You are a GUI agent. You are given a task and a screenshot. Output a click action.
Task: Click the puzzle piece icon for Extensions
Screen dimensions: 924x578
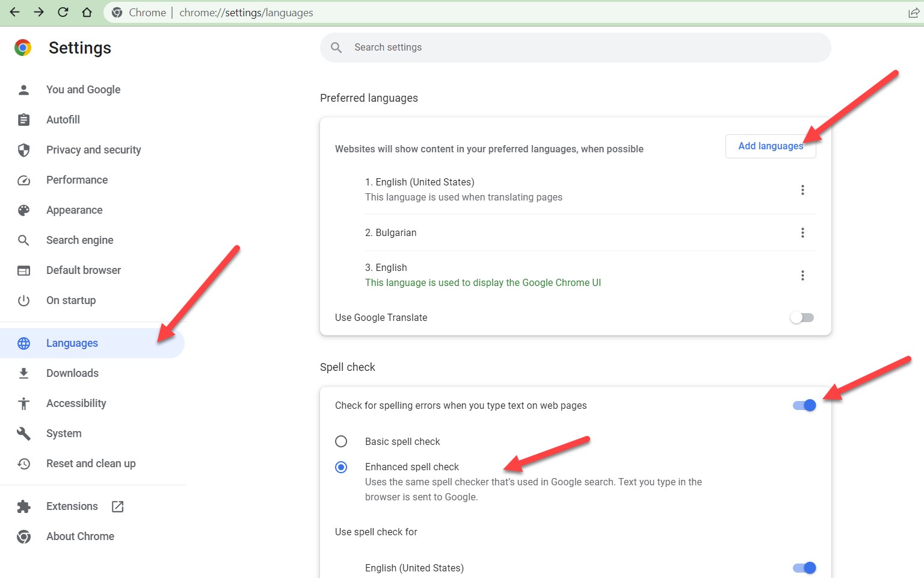23,506
